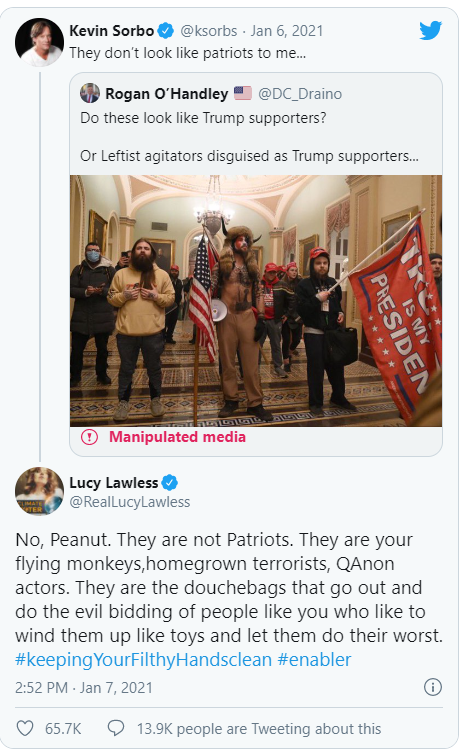
Task: Click the American flag emoji icon
Action: tap(243, 93)
